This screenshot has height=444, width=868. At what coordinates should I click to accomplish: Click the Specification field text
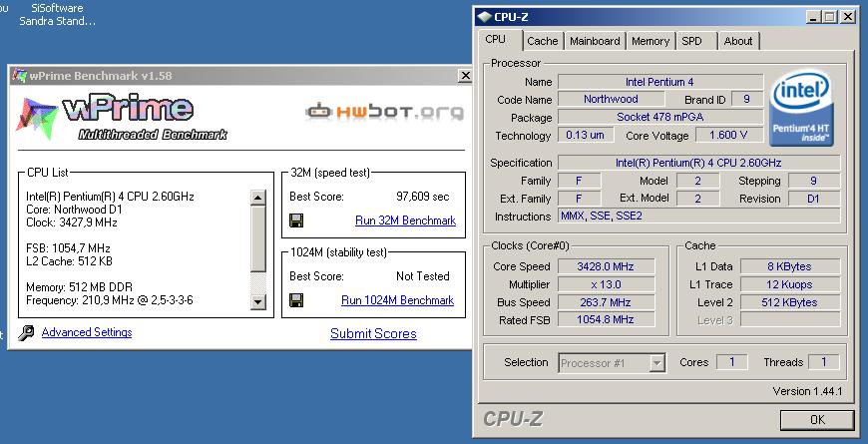(x=698, y=163)
